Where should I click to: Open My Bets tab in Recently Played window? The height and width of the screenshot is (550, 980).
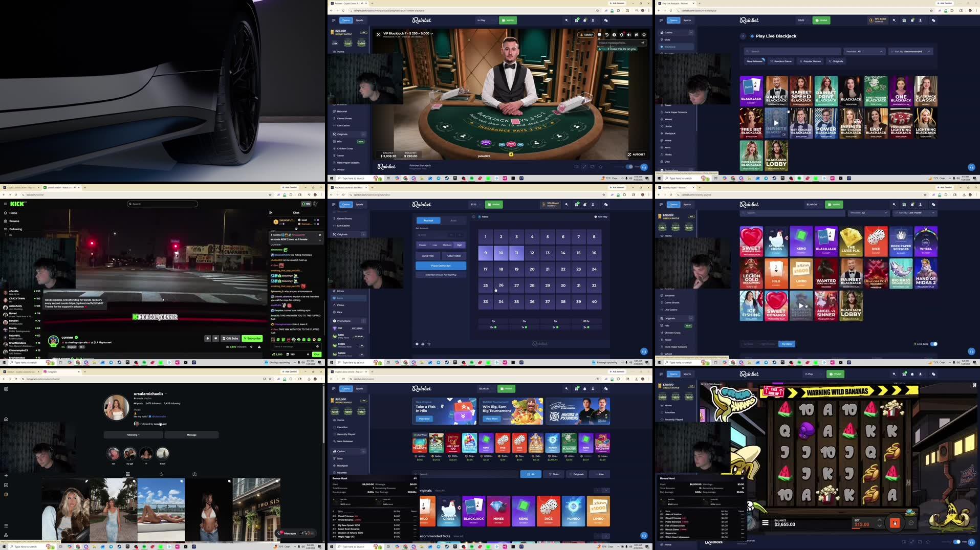coord(787,344)
